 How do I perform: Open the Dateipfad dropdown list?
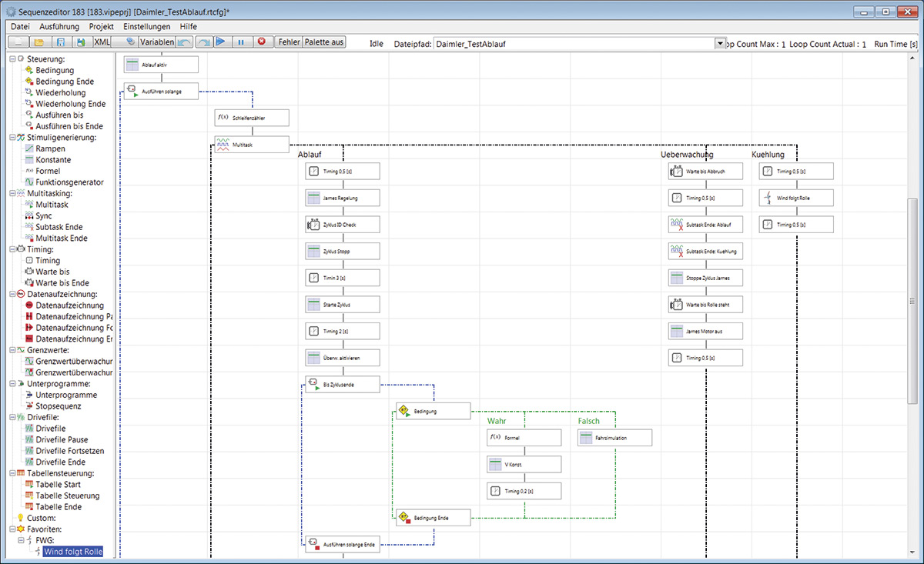pyautogui.click(x=720, y=44)
